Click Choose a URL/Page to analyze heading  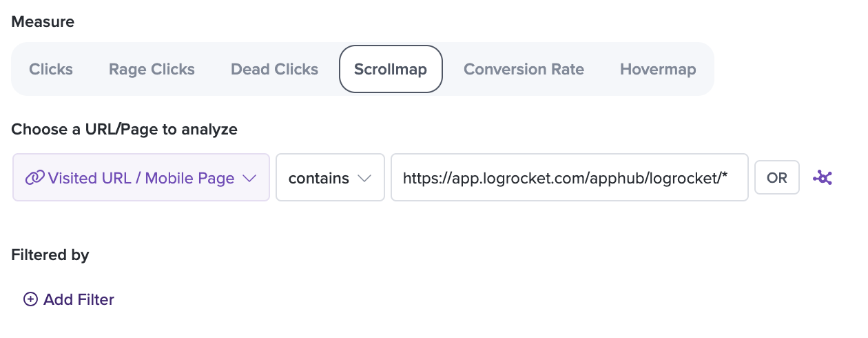click(125, 129)
